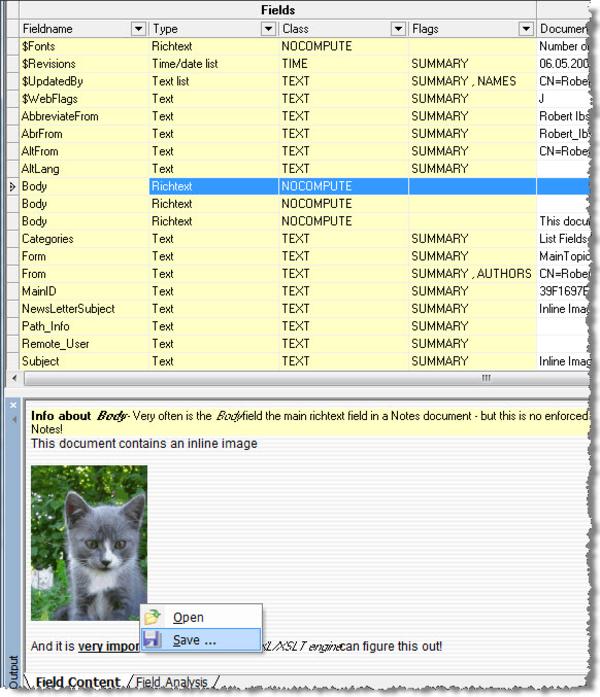Select the AbbreviateFrom field name
Screen dimensions: 600x697
(x=60, y=116)
